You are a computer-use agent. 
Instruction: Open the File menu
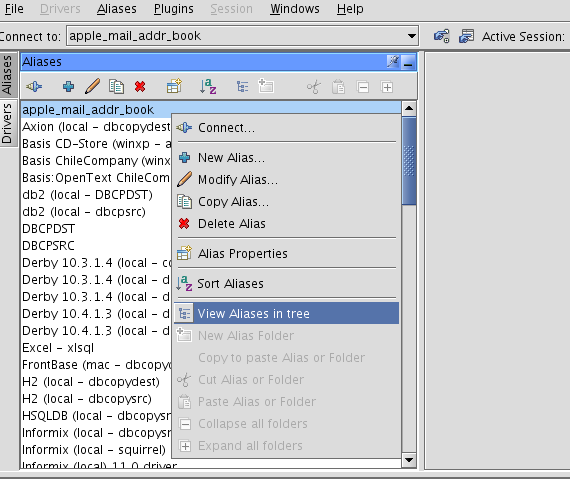coord(14,9)
